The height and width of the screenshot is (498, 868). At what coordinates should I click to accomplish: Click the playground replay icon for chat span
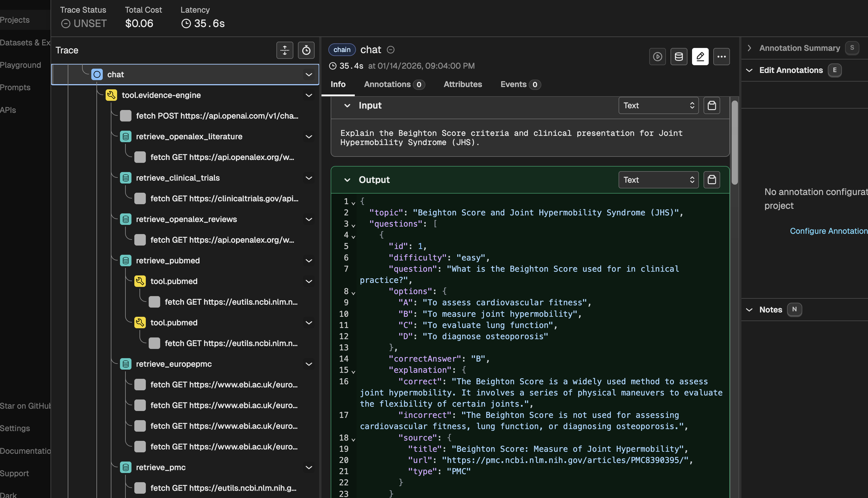coord(657,57)
